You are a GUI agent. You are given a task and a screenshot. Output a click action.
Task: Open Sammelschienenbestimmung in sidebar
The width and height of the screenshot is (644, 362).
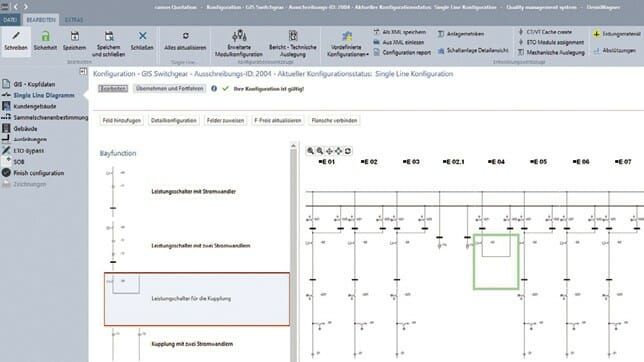(45, 118)
